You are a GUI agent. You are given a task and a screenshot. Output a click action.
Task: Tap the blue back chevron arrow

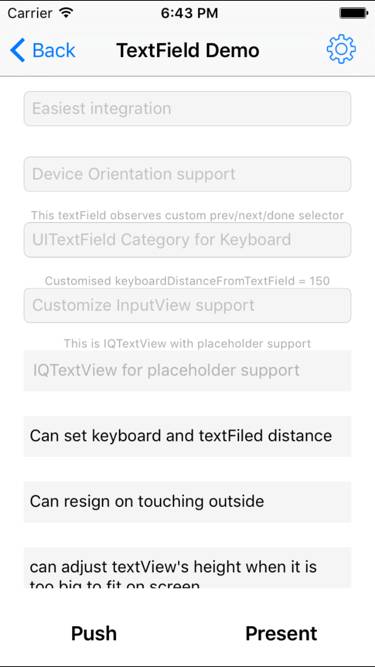tap(17, 50)
